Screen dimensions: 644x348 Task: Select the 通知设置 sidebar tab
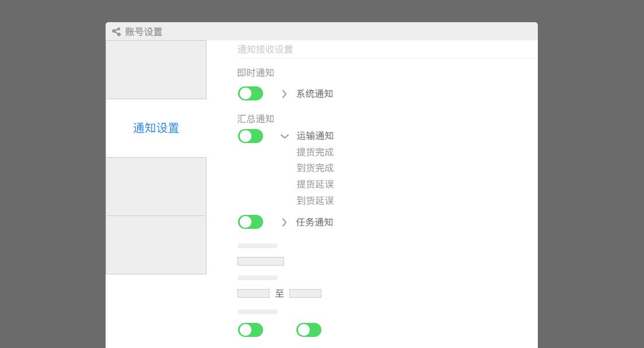156,128
